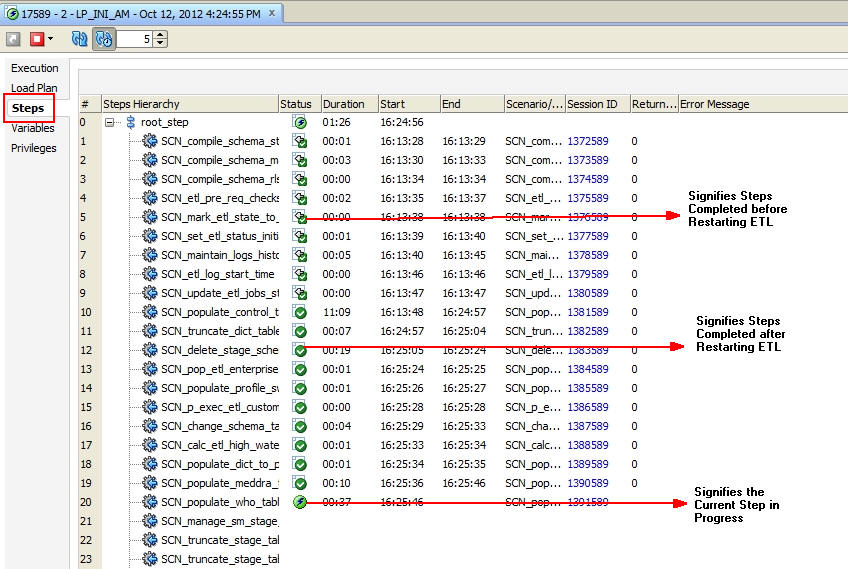Viewport: 848px width, 569px height.
Task: Click the Error Message column header
Action: [x=763, y=104]
